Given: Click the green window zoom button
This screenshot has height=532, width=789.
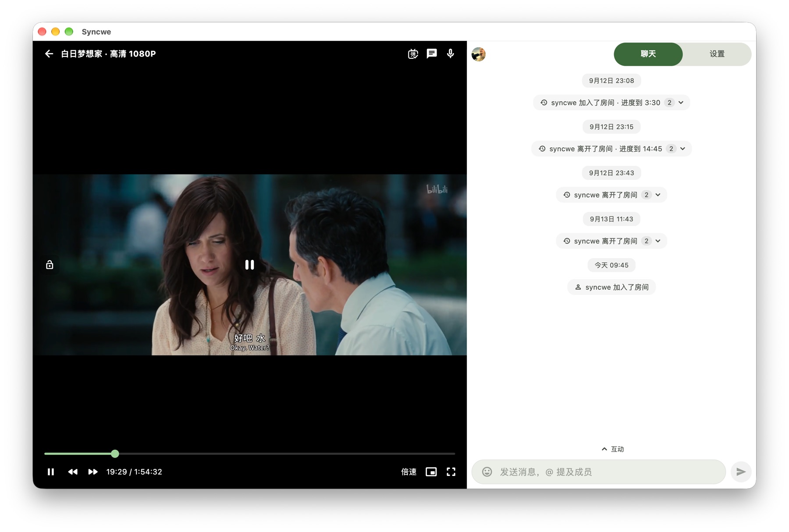Looking at the screenshot, I should coord(69,32).
